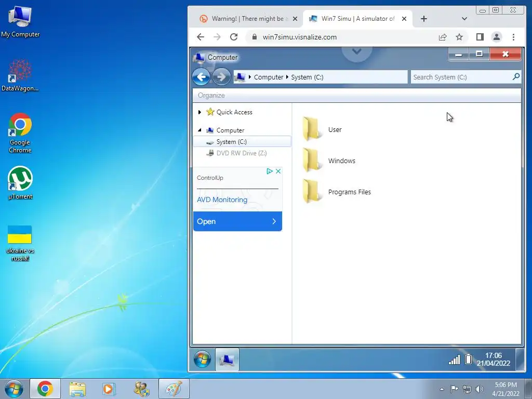Collapse Computer tree node
Image resolution: width=532 pixels, height=399 pixels.
[x=199, y=130]
